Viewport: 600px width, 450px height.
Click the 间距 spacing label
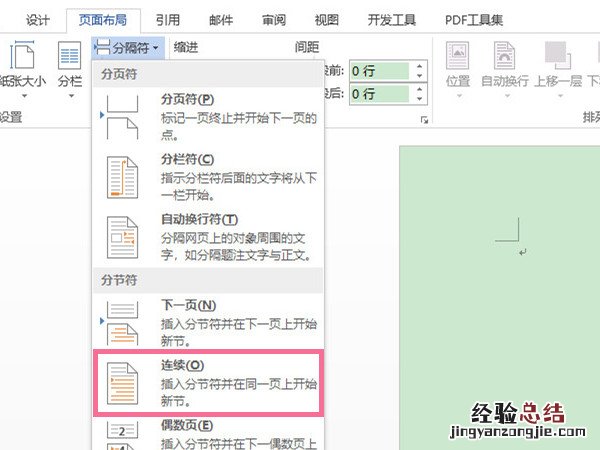point(307,47)
